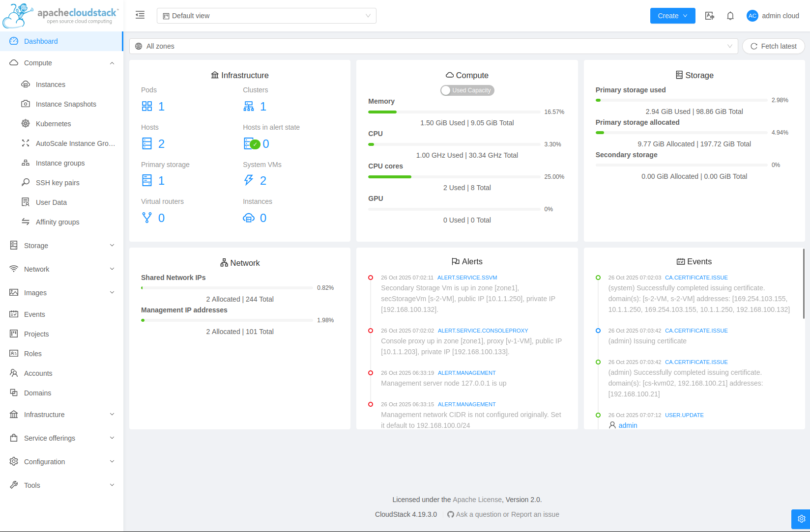Select Dashboard in the sidebar

coord(40,41)
